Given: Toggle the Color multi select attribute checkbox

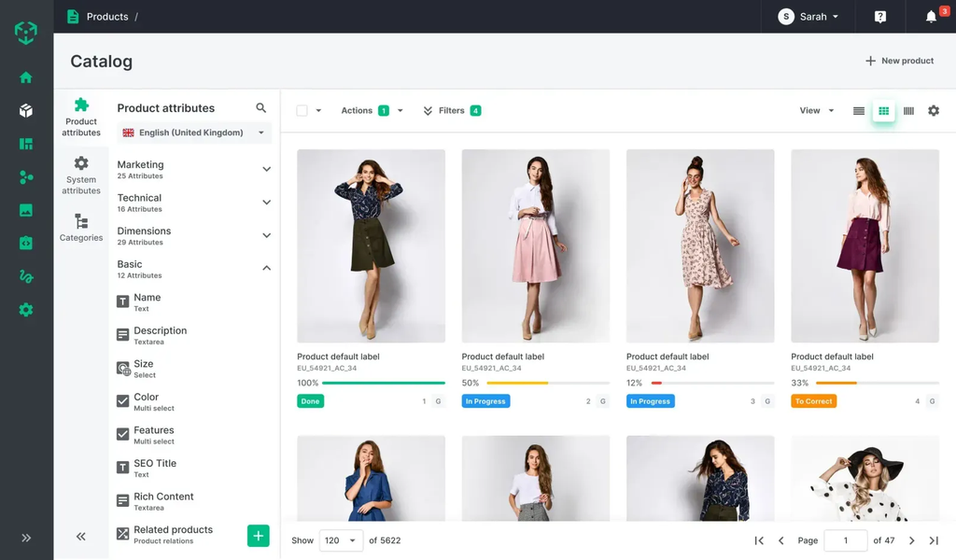Looking at the screenshot, I should pos(123,401).
